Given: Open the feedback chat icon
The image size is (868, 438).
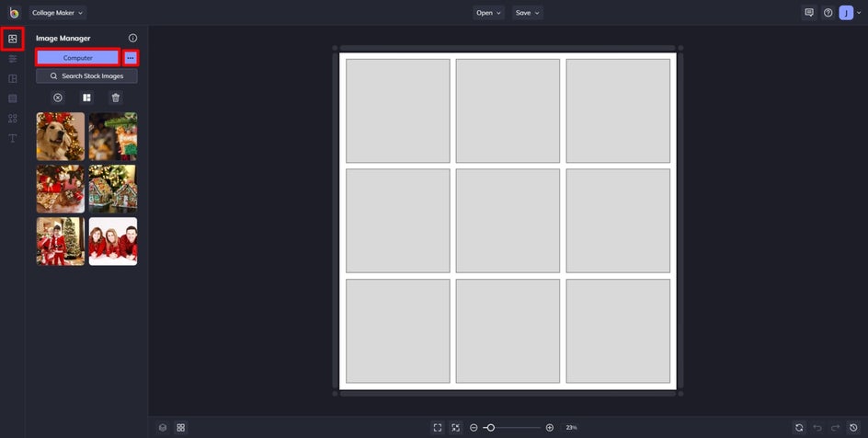Looking at the screenshot, I should point(809,13).
